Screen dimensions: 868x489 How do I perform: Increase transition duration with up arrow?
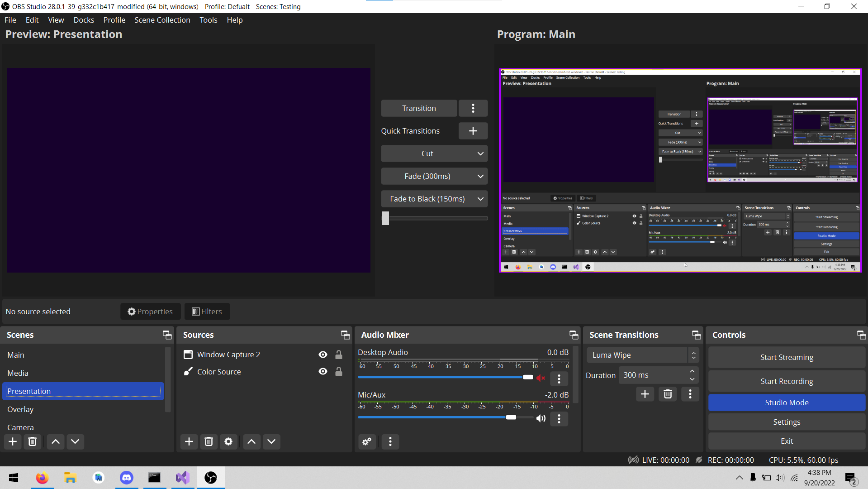[x=692, y=371]
